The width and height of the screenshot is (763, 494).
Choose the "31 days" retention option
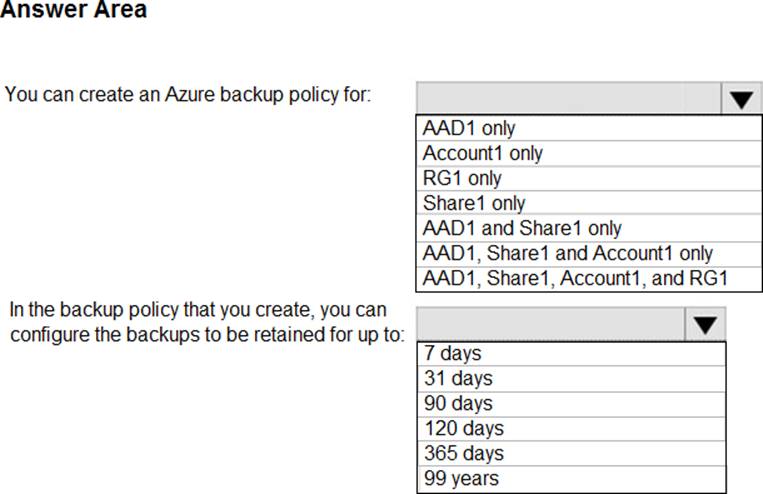coord(571,378)
